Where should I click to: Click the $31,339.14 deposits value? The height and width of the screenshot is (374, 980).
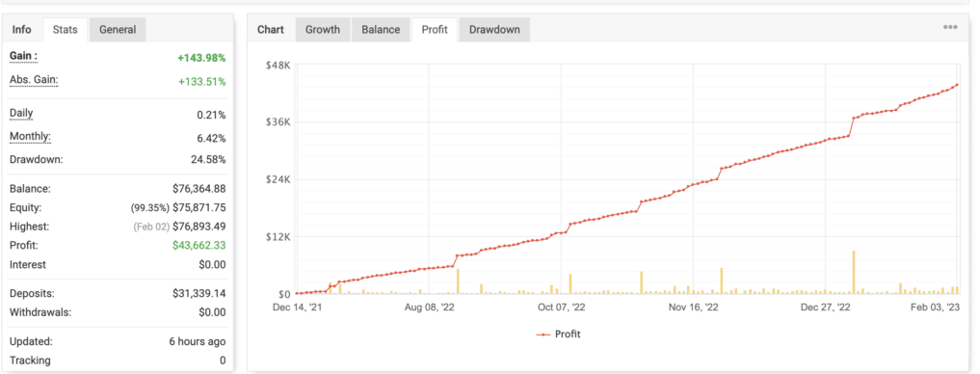(x=199, y=293)
